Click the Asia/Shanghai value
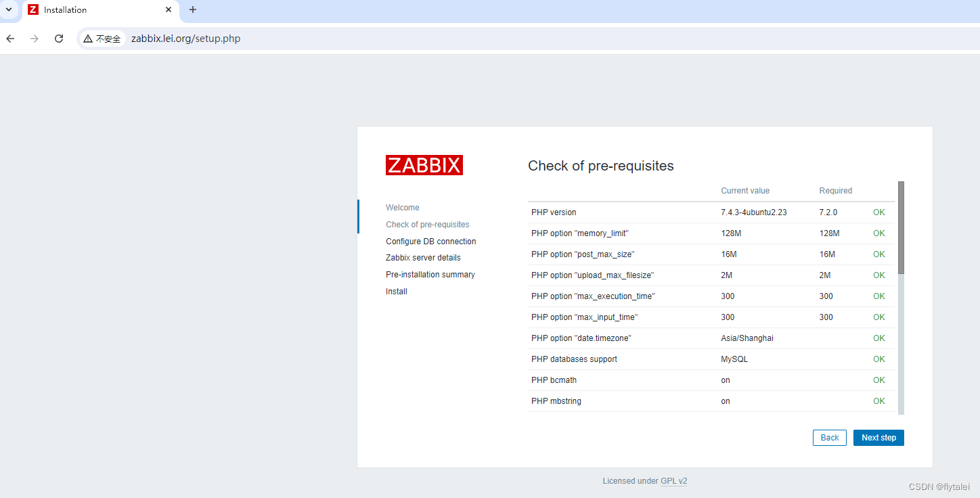 pyautogui.click(x=747, y=338)
